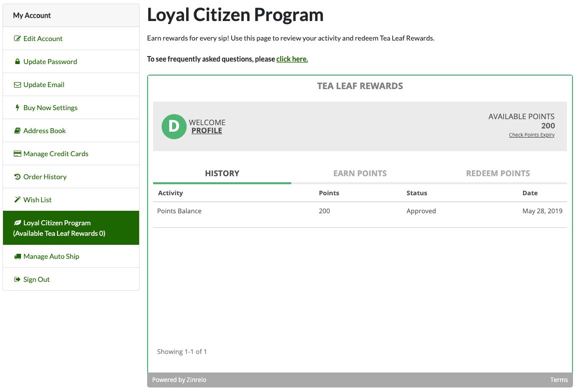This screenshot has height=392, width=576.
Task: Click the pencil icon beside Edit Account
Action: pyautogui.click(x=18, y=39)
